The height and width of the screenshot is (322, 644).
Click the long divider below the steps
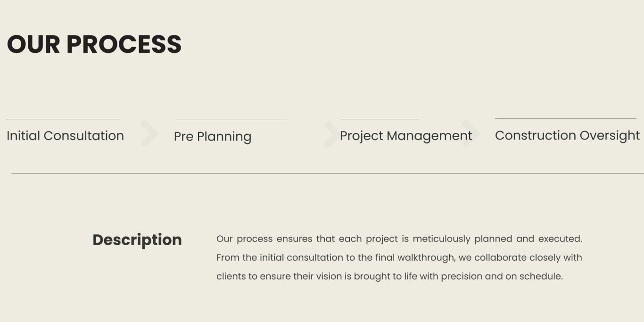pos(328,173)
